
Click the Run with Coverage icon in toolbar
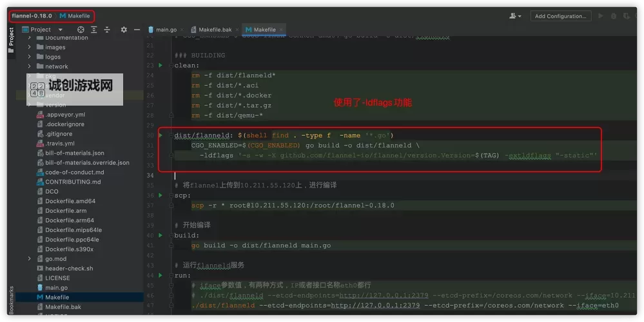[x=626, y=16]
